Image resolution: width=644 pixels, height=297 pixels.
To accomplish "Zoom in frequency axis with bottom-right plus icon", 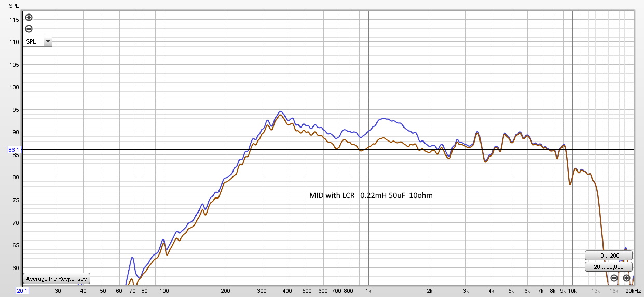I will [626, 278].
